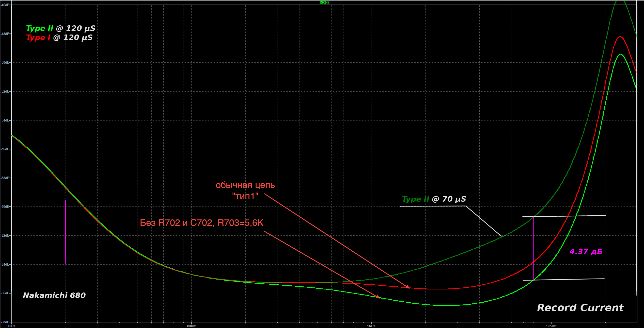Click the 10Hz label at axis origin
The image size is (644, 328).
(x=11, y=326)
